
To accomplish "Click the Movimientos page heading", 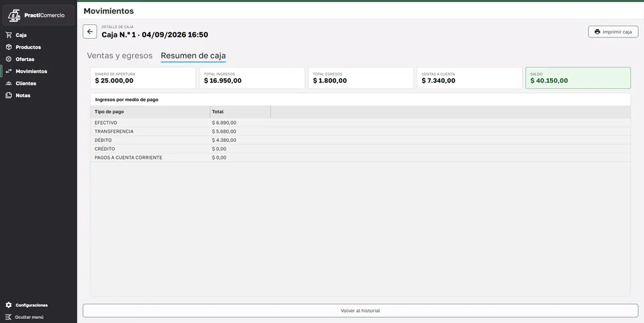I will pos(109,11).
